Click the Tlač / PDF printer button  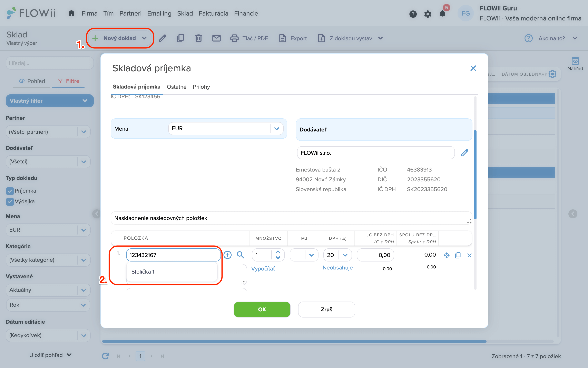pos(249,38)
